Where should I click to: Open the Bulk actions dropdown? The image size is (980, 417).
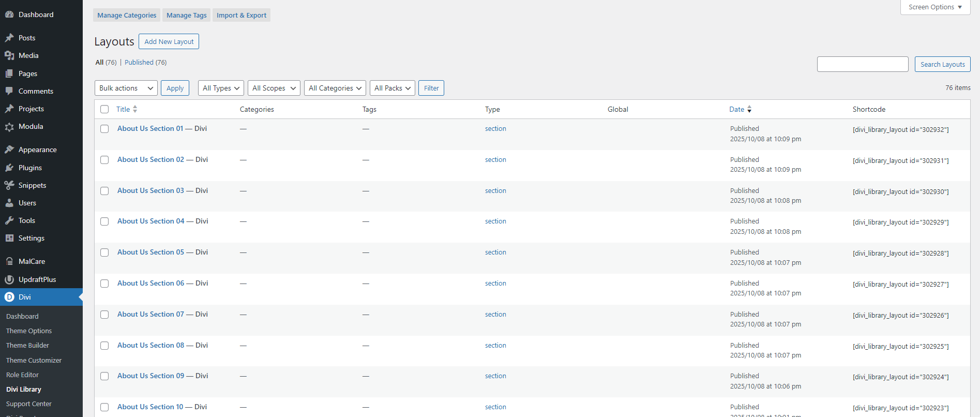point(126,88)
